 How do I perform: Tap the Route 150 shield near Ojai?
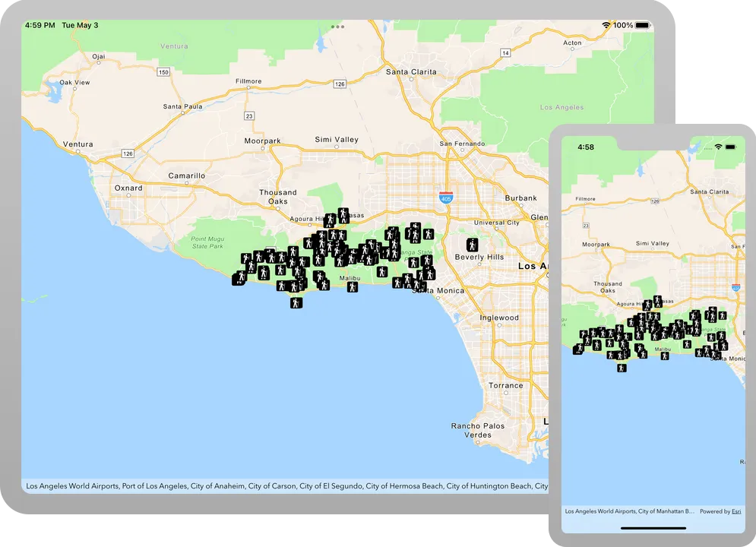pyautogui.click(x=163, y=72)
